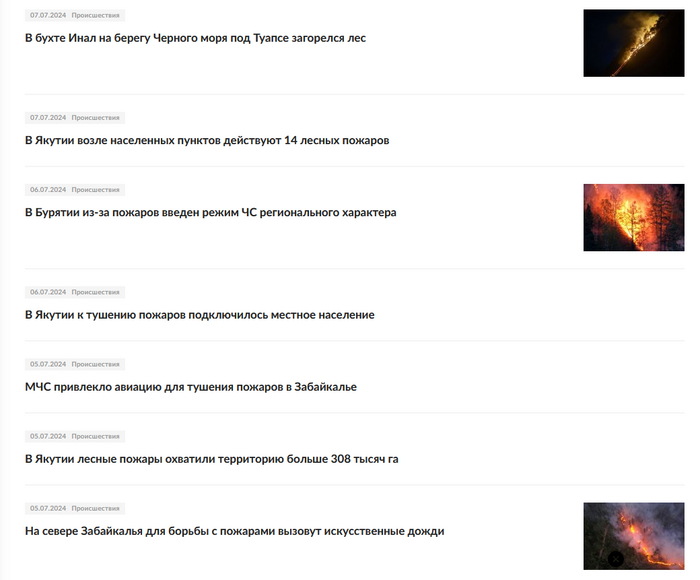This screenshot has width=700, height=580.
Task: Open the Tuapse Inal bay forest fire headline
Action: pos(195,38)
